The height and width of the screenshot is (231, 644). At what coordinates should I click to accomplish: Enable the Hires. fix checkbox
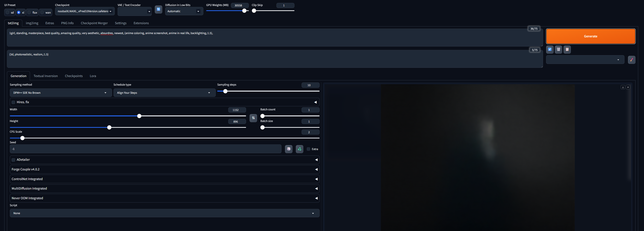[14, 102]
